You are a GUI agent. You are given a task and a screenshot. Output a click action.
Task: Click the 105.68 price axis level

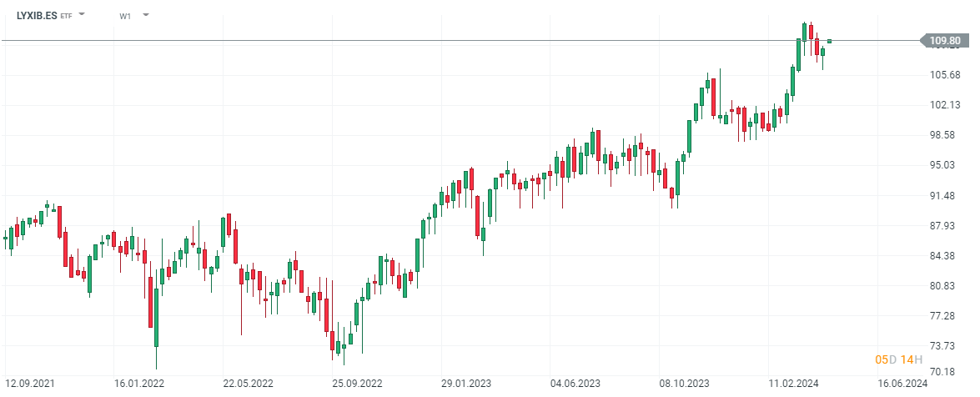946,75
